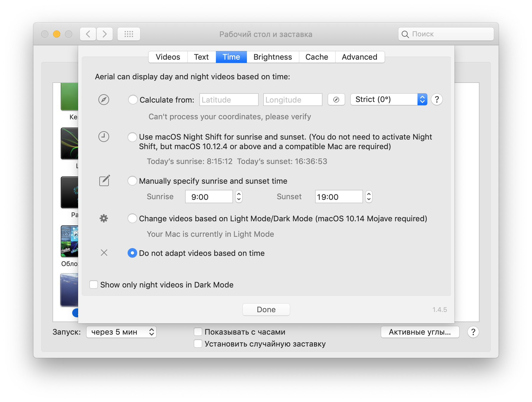Select Use macOS Night Shift radio option
The image size is (532, 402).
[132, 137]
